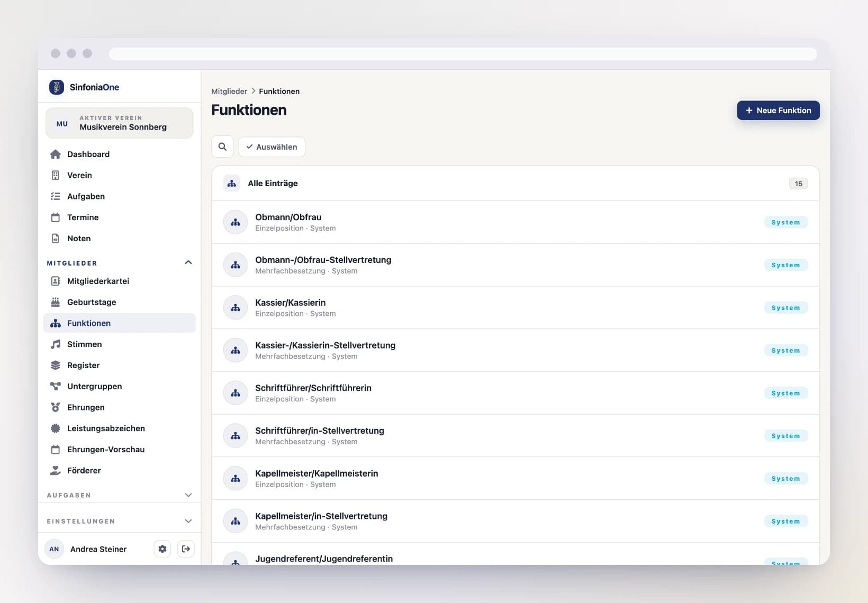This screenshot has width=868, height=603.
Task: Open the Schriftführer/in-Stellvertretung entry
Action: pos(516,436)
